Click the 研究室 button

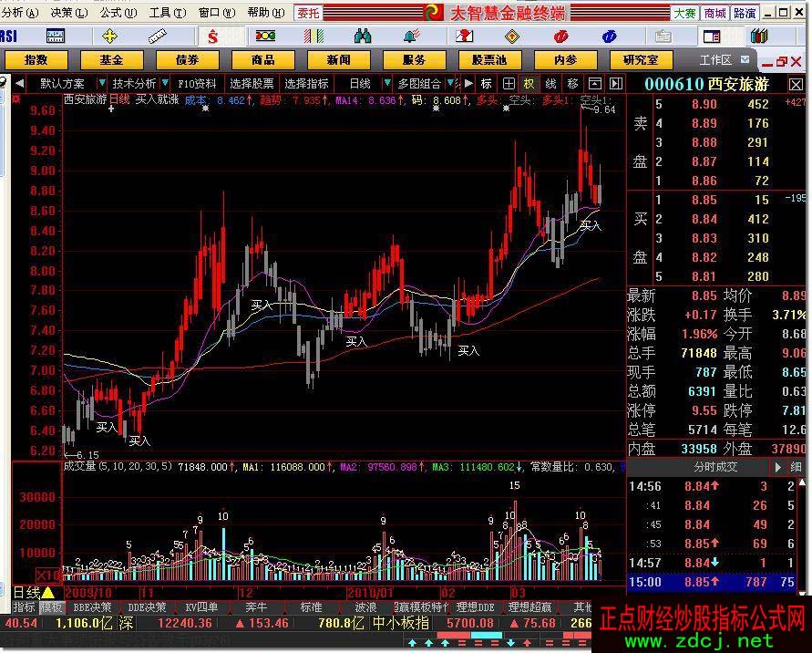pos(640,60)
